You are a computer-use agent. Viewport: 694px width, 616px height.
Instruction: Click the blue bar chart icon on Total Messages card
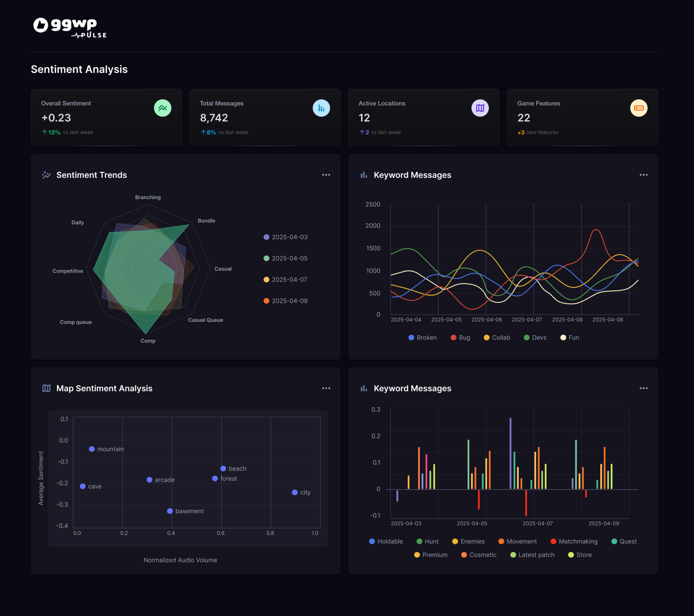coord(321,108)
